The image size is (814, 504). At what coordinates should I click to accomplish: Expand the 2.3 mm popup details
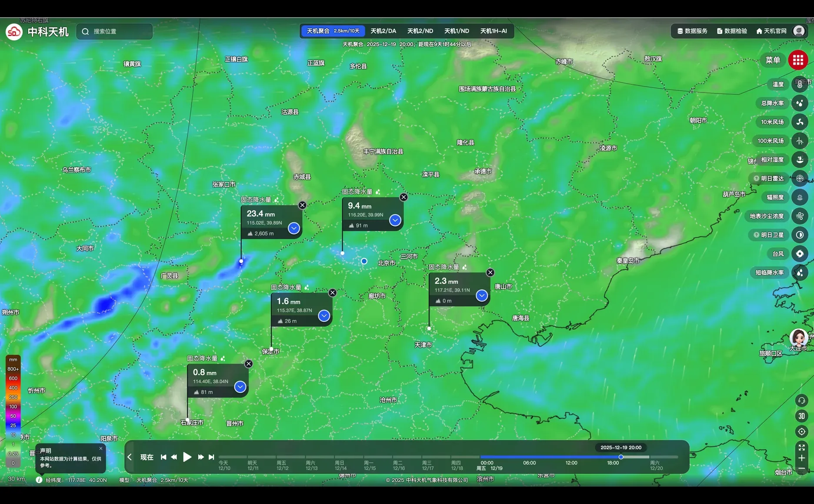(481, 295)
